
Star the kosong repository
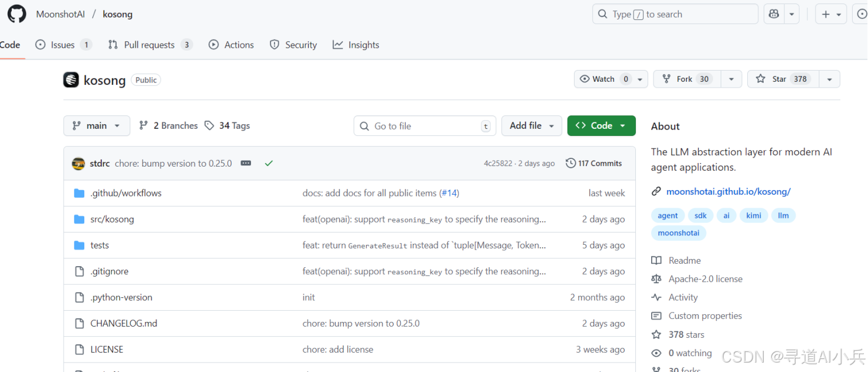pyautogui.click(x=783, y=79)
